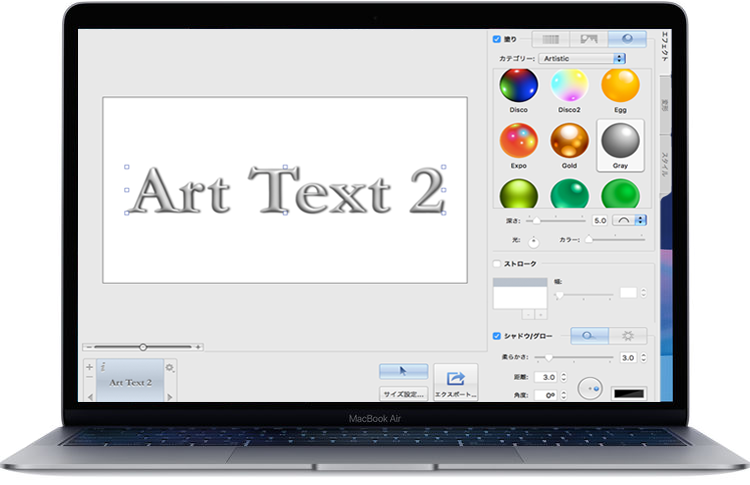Choose the glow mode sun button
This screenshot has height=485, width=750.
click(628, 336)
